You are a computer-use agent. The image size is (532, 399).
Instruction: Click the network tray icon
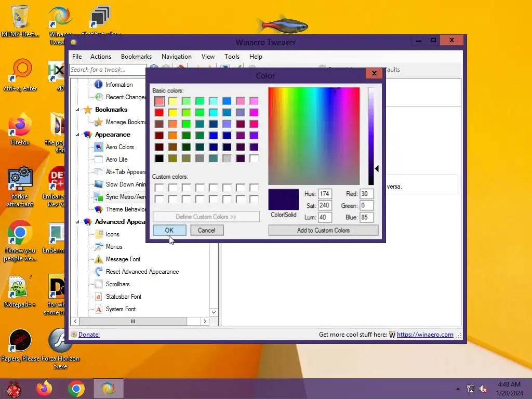point(471,389)
